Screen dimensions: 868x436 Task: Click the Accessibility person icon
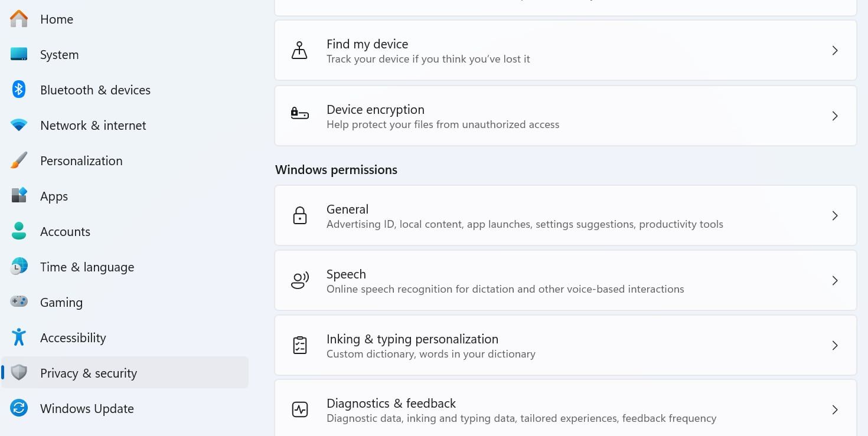point(18,337)
